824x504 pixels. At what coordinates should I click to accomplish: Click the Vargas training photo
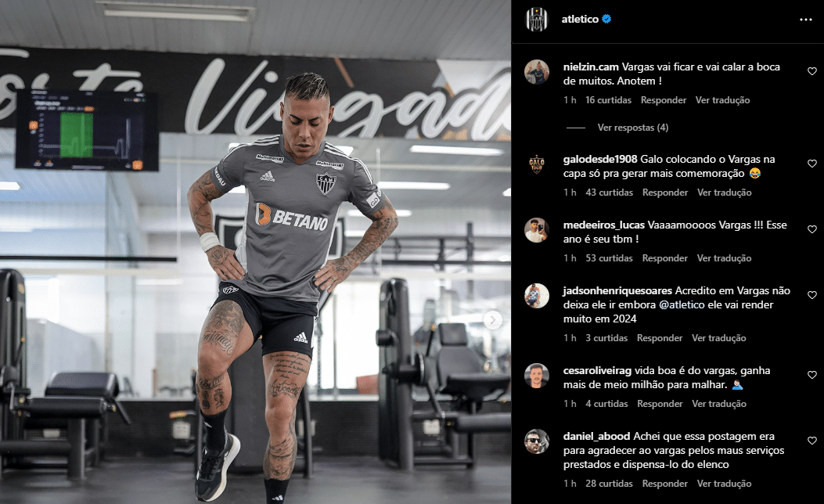[x=255, y=252]
